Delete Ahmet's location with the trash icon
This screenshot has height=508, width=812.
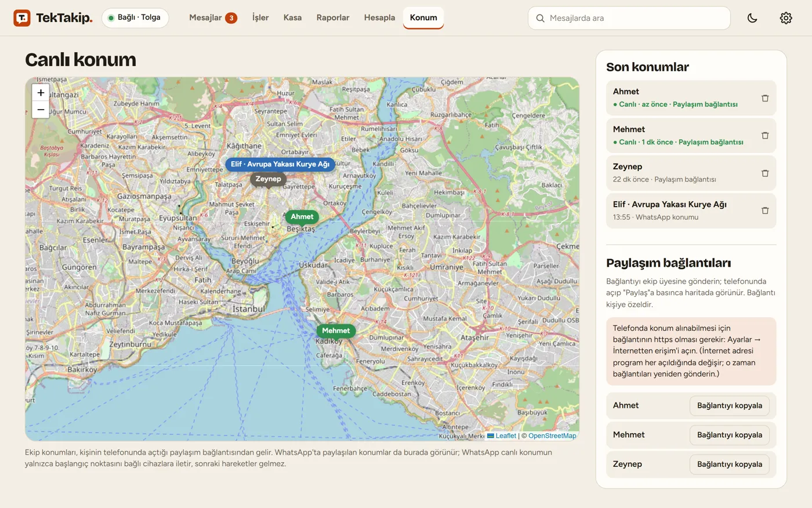tap(765, 98)
